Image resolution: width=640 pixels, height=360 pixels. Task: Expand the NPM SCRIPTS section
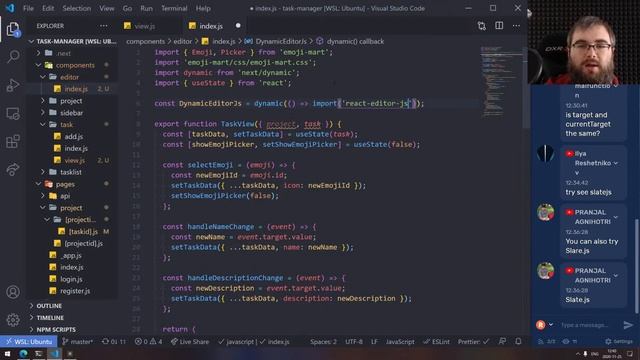tap(56, 329)
